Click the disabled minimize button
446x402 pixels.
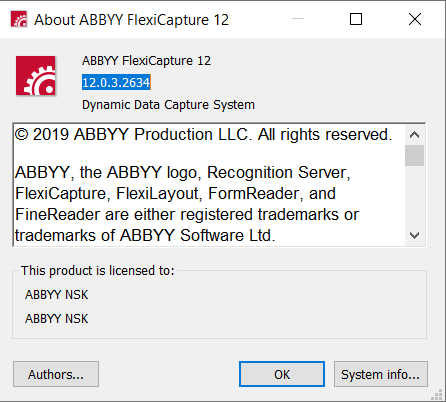click(x=298, y=19)
